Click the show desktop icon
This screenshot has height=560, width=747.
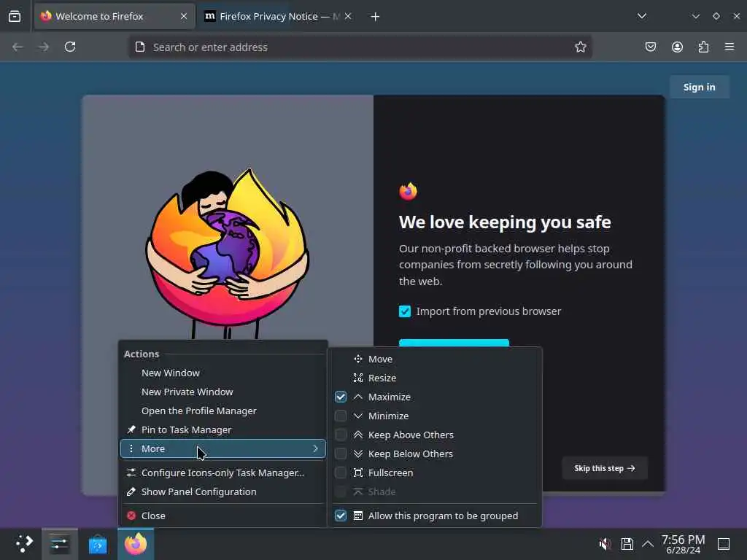[724, 544]
